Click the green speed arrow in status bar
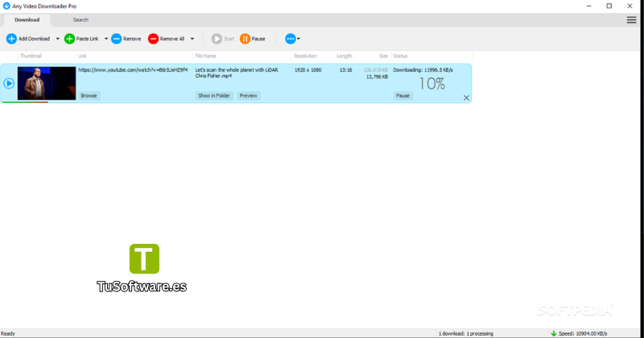 553,333
